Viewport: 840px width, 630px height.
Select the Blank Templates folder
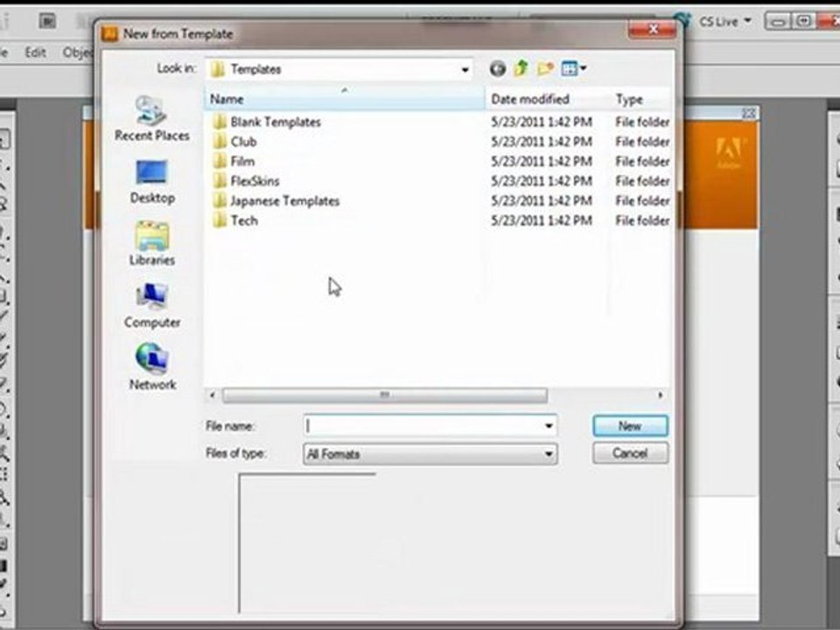click(276, 122)
